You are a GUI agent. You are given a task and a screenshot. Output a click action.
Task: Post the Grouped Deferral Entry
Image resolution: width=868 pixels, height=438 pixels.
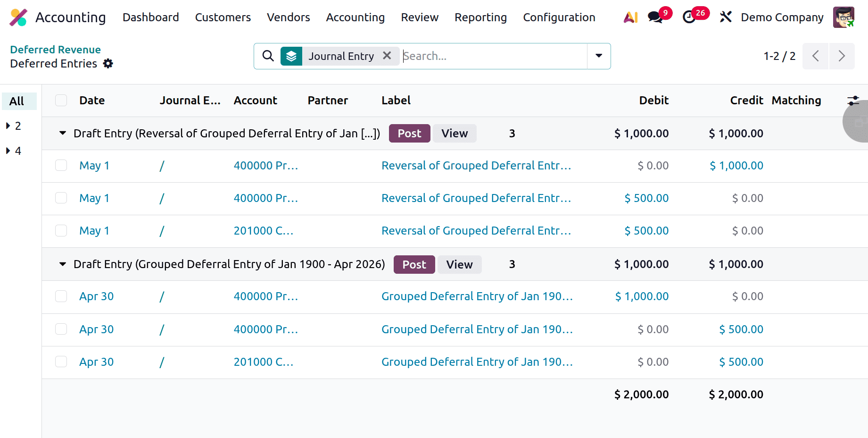(413, 264)
